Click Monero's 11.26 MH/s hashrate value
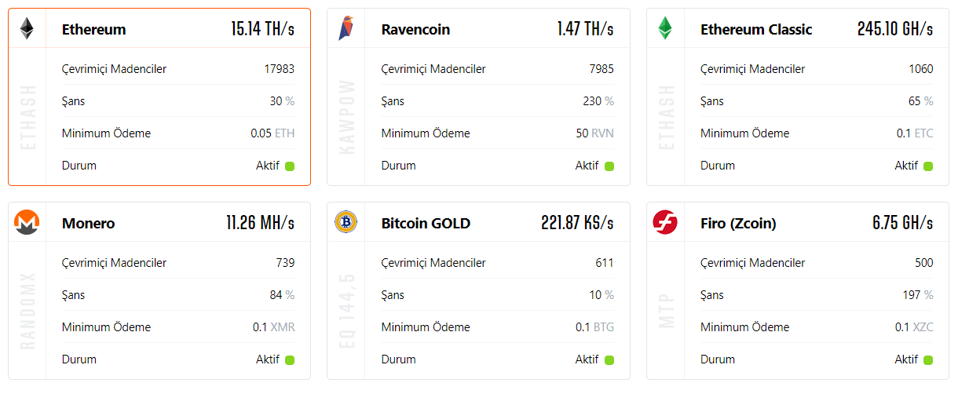980x394 pixels. [x=260, y=224]
